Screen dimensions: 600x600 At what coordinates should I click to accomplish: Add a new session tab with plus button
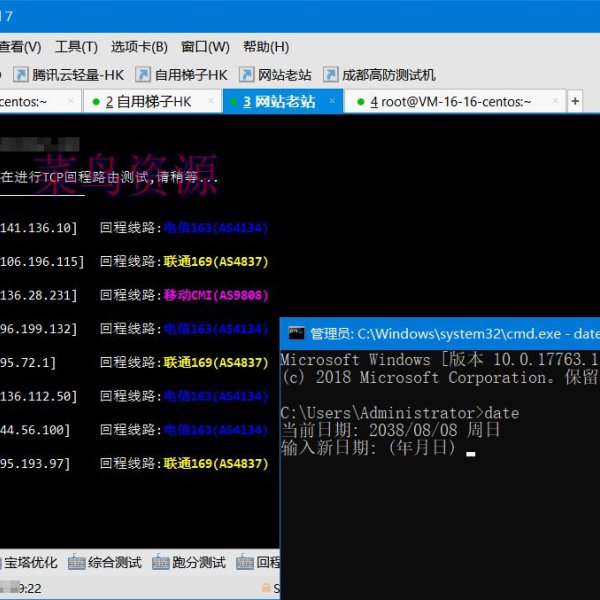[575, 102]
